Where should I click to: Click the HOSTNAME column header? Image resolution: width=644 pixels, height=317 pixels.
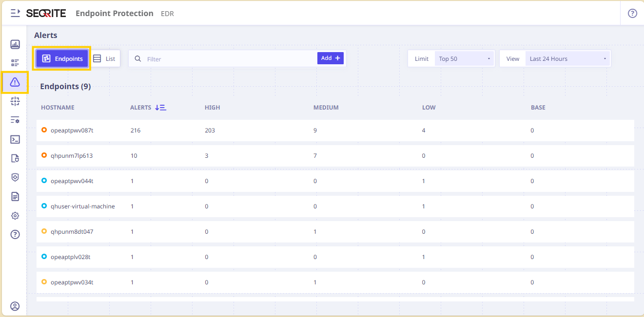click(x=58, y=108)
